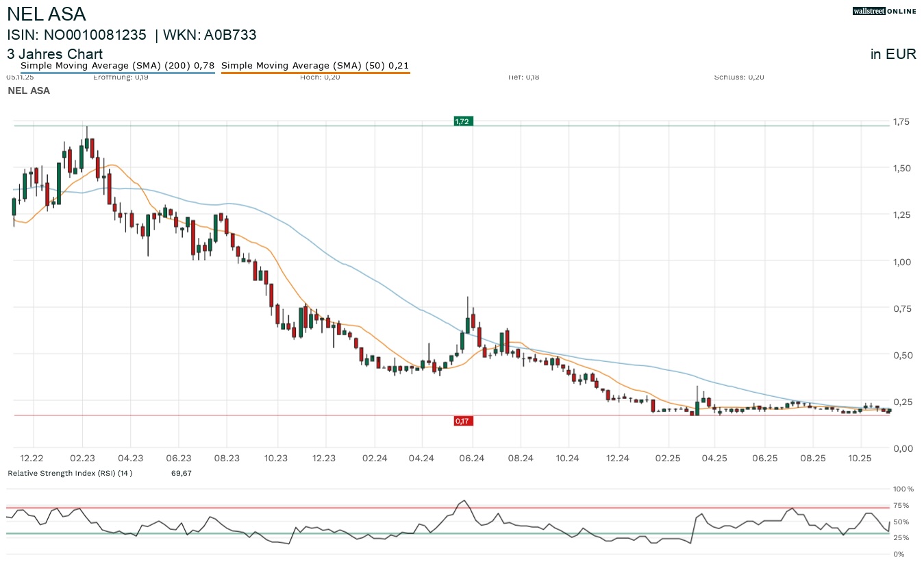Click the 10.25 date on the x-axis
Viewport: 924px width, 573px height.
[x=860, y=459]
